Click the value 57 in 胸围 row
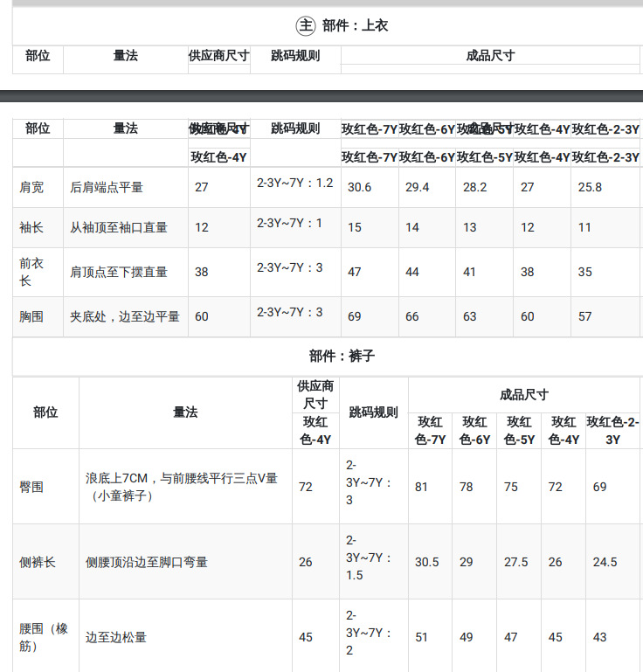This screenshot has height=672, width=643. [x=584, y=316]
